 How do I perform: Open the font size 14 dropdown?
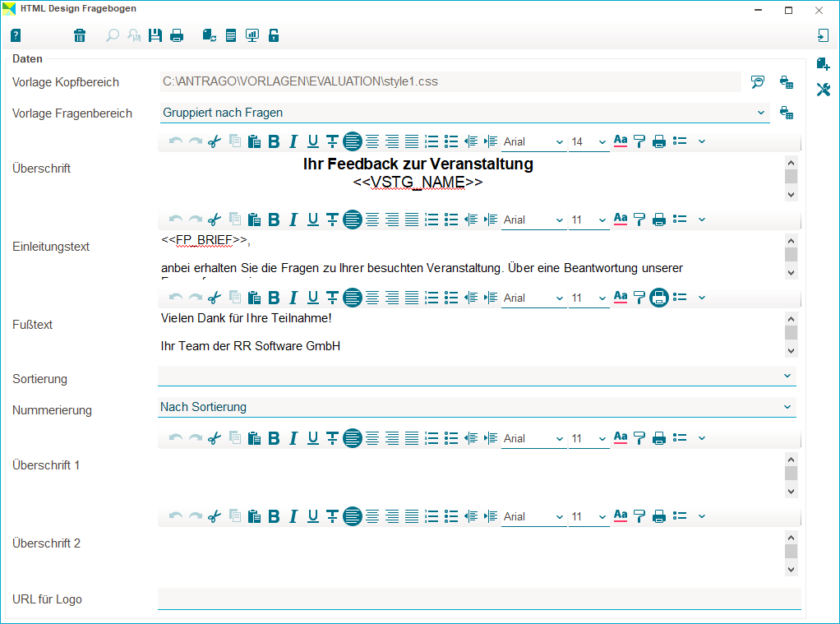[x=602, y=141]
